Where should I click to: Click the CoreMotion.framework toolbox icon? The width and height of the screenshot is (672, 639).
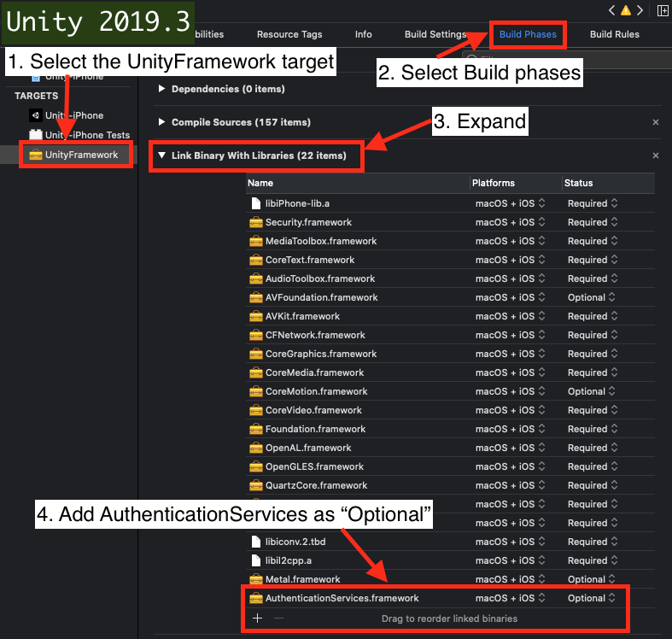pyautogui.click(x=256, y=391)
